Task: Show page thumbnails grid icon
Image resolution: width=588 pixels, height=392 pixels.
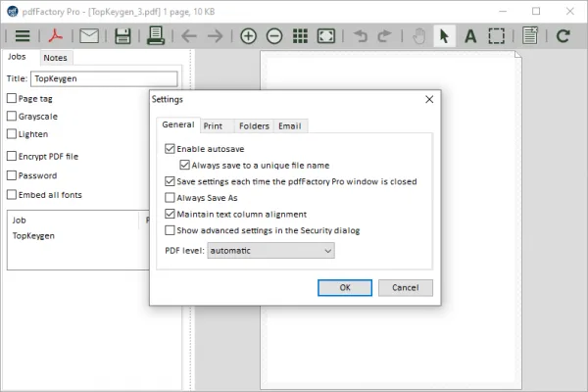Action: 301,36
